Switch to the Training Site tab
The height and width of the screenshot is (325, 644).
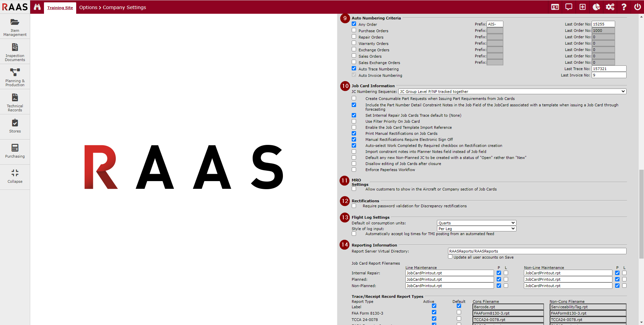60,8
